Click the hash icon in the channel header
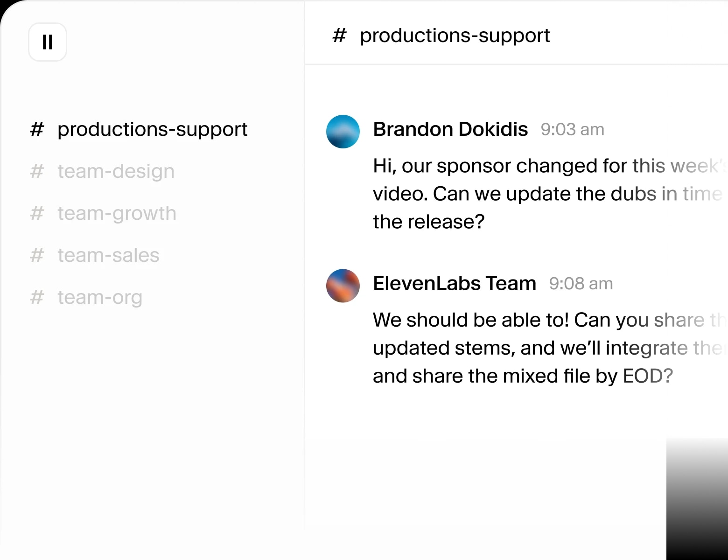728x560 pixels. 339,35
